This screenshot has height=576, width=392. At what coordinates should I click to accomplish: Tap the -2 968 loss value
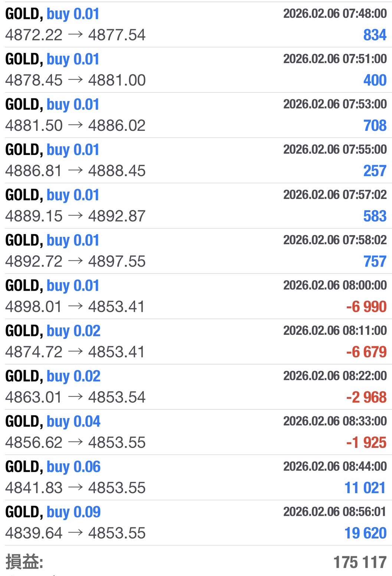(x=366, y=397)
